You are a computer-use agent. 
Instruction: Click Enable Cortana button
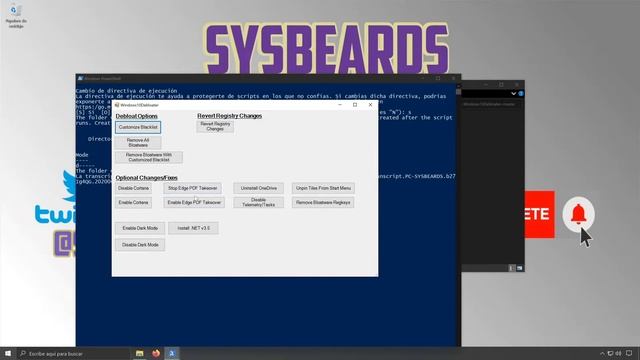click(133, 202)
